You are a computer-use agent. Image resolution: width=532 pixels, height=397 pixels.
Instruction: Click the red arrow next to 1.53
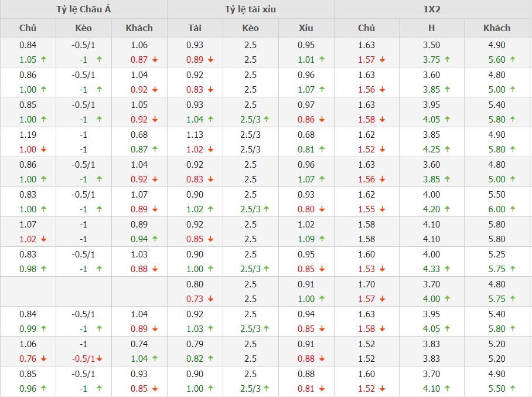tap(382, 269)
